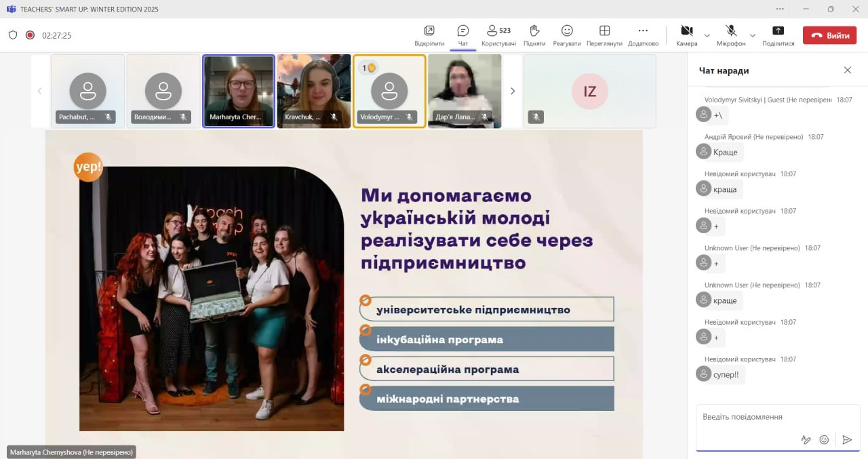Open the Реагувати reactions menu

click(x=567, y=35)
